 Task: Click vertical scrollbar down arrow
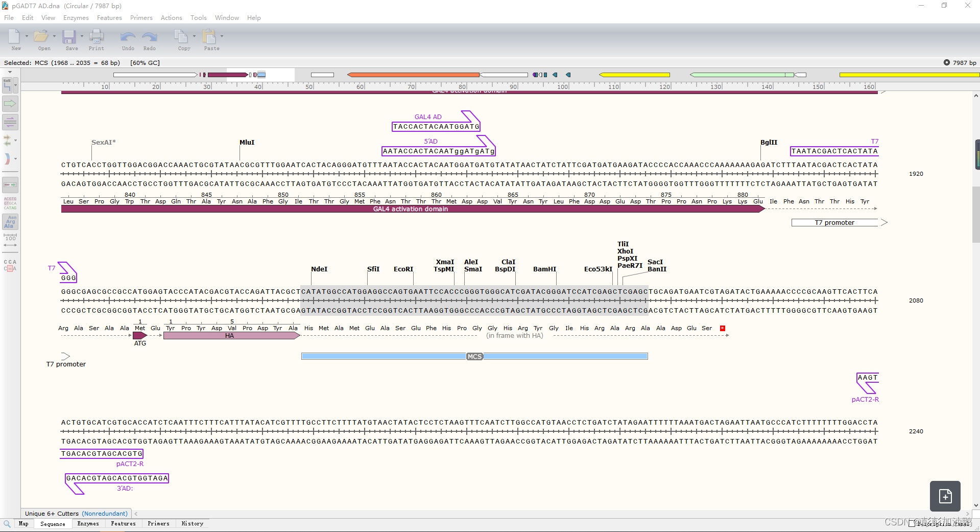[x=976, y=505]
